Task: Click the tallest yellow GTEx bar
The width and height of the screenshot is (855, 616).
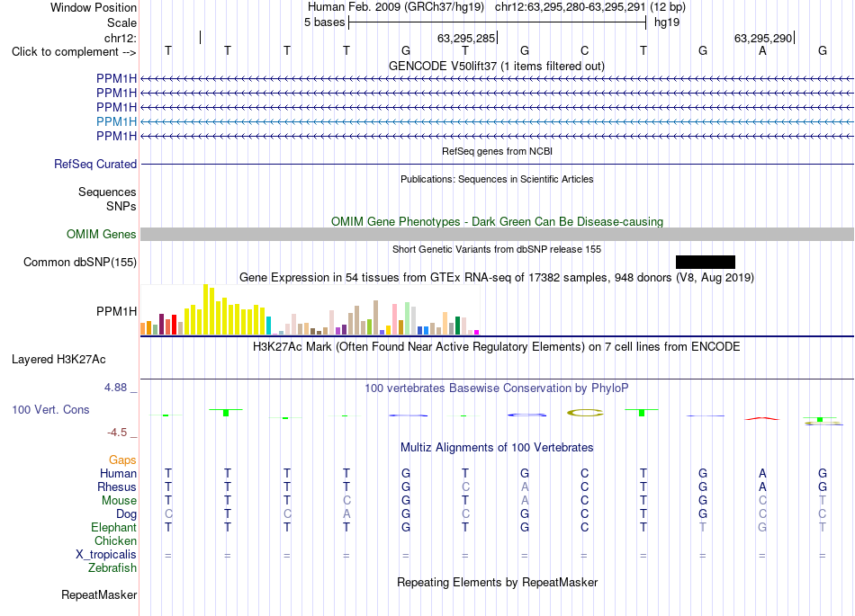Action: tap(205, 309)
